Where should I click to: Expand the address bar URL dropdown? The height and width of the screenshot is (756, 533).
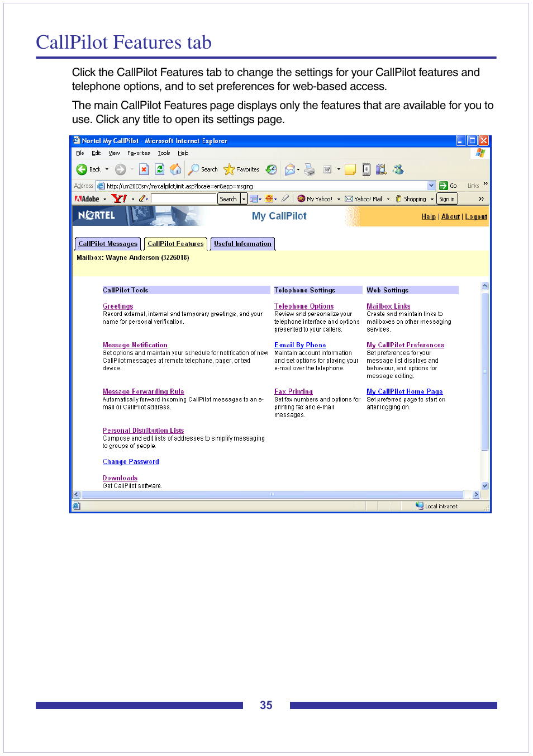tap(431, 186)
